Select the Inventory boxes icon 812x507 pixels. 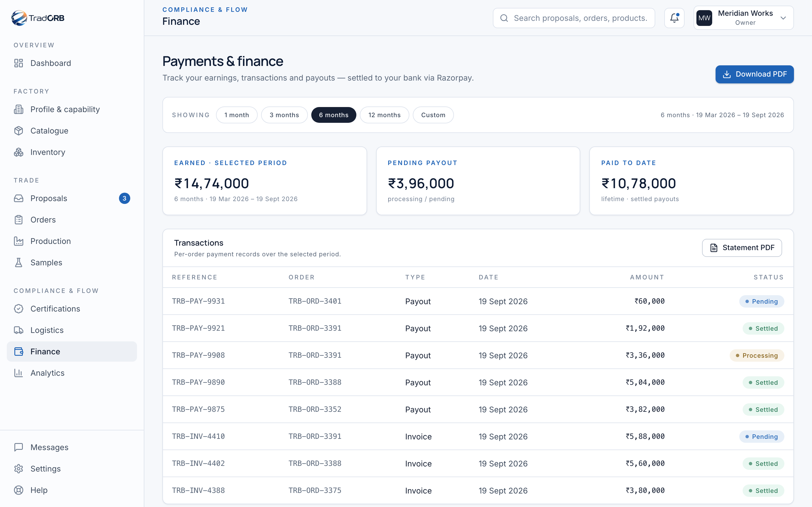tap(18, 152)
